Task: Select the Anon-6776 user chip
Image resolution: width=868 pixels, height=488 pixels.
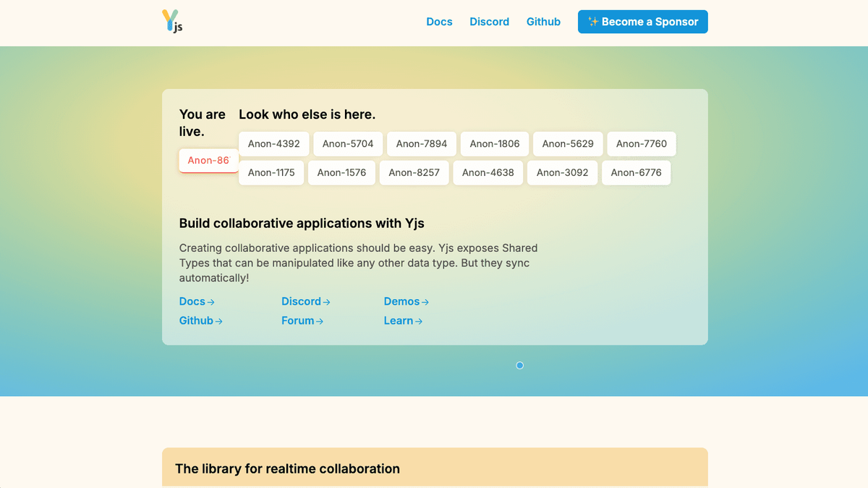Action: 637,172
